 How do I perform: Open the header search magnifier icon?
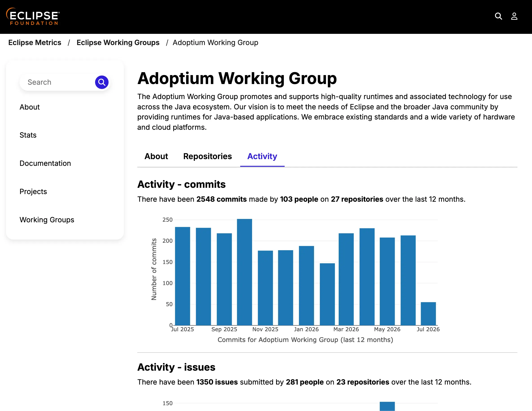498,16
